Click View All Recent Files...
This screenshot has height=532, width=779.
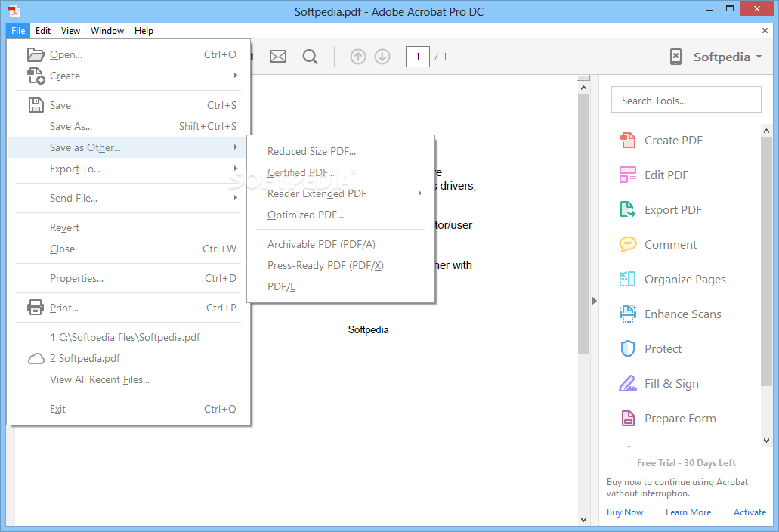click(128, 379)
